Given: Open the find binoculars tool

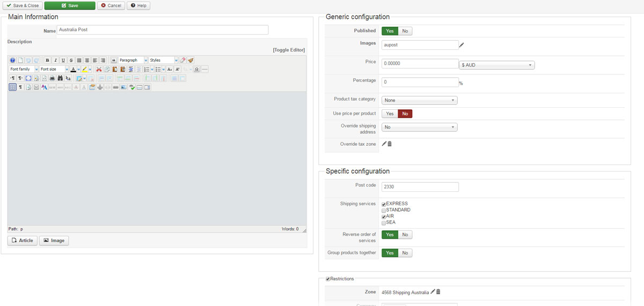Looking at the screenshot, I should [60, 78].
